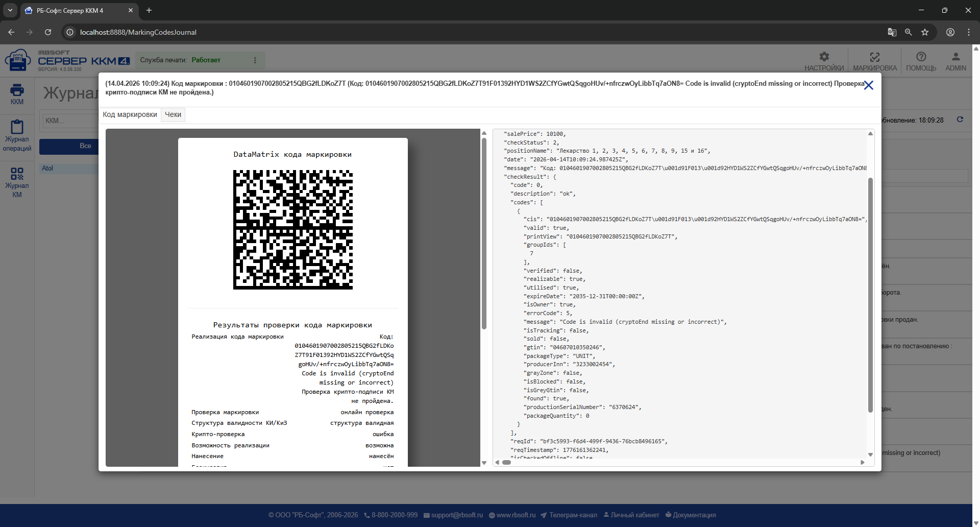Go back in browser history

[x=11, y=32]
